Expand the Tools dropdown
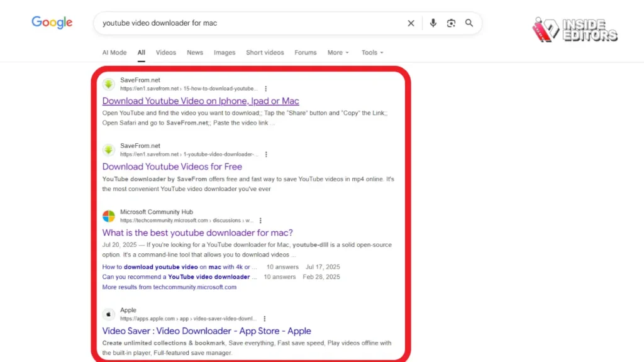This screenshot has width=644, height=362. pyautogui.click(x=372, y=53)
